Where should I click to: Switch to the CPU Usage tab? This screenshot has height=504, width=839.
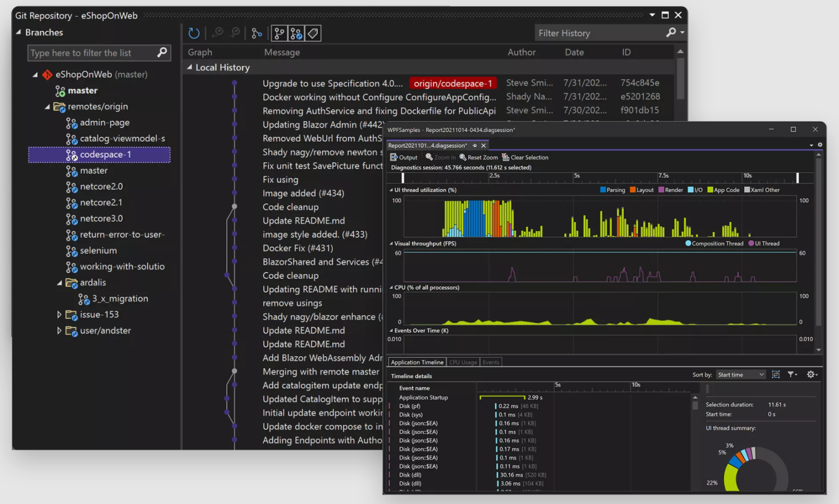(x=462, y=362)
